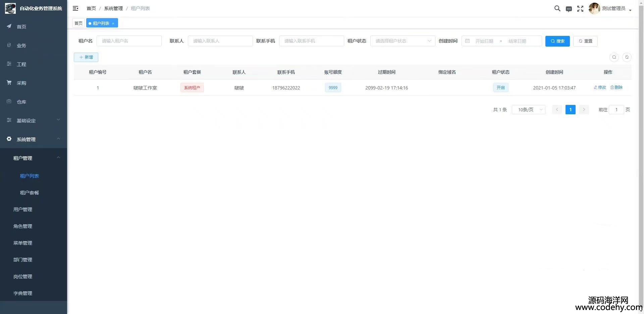Expand the 基础设定 sidebar menu
Image resolution: width=644 pixels, height=314 pixels.
(x=34, y=121)
